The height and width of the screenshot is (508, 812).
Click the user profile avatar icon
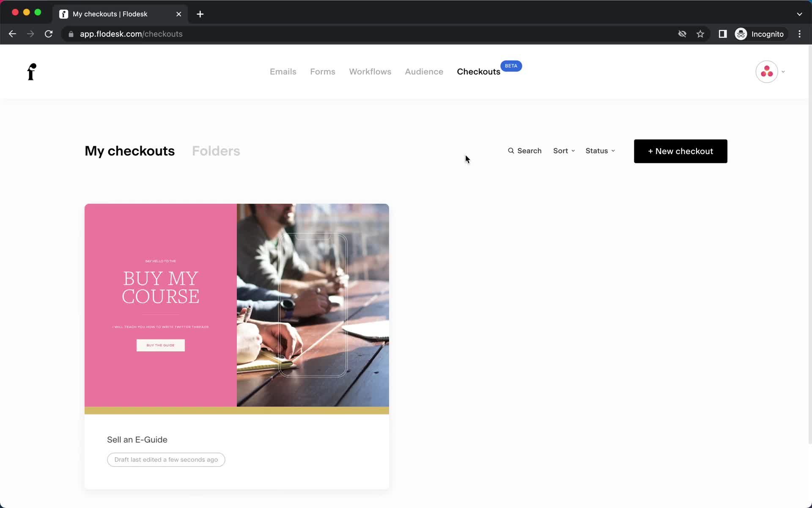766,72
